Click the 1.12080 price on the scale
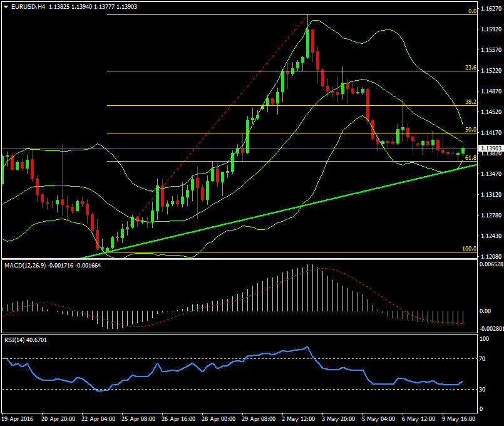Viewport: 504px width, 426px height. click(491, 257)
